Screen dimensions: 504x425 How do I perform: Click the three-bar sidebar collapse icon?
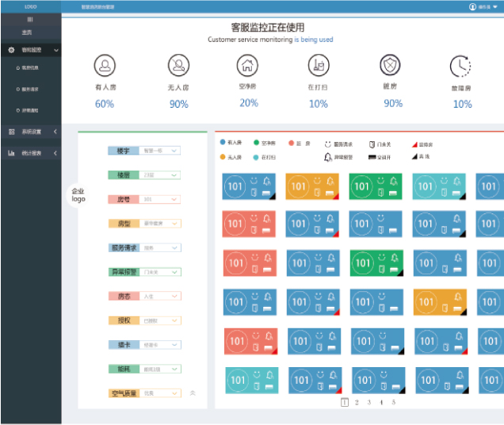(30, 19)
